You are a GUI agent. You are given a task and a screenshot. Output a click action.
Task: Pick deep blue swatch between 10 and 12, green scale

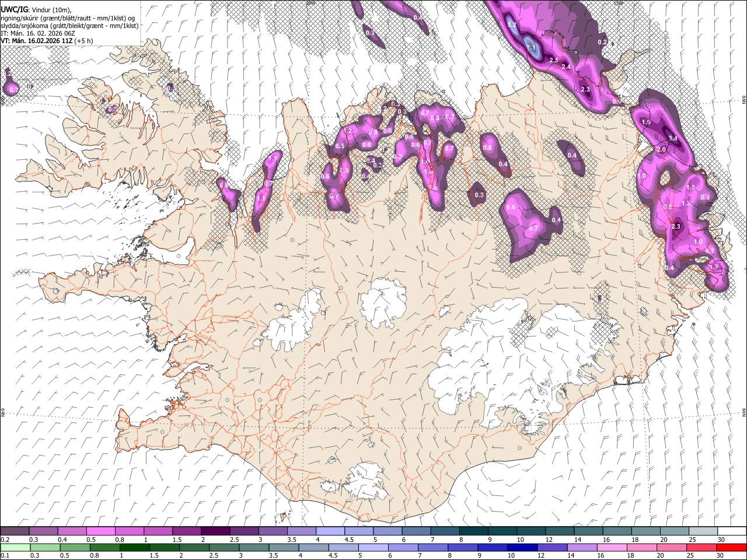tap(522, 547)
